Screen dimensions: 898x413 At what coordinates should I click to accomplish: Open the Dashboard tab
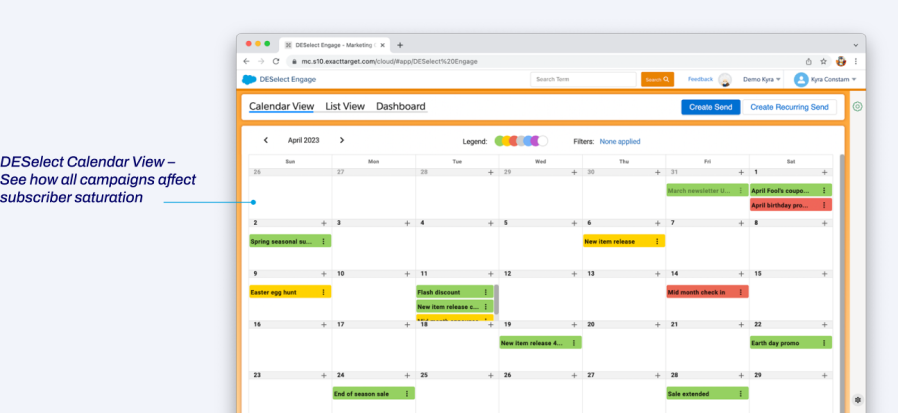(x=400, y=107)
